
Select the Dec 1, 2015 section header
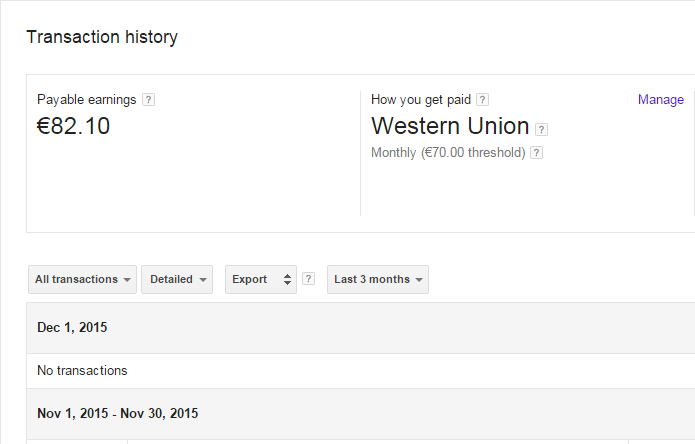coord(72,327)
